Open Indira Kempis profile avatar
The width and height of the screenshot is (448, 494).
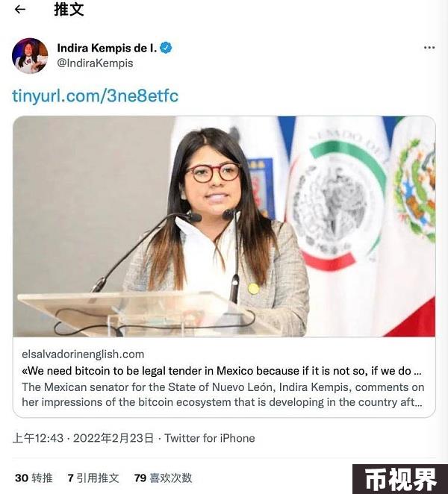click(x=30, y=55)
